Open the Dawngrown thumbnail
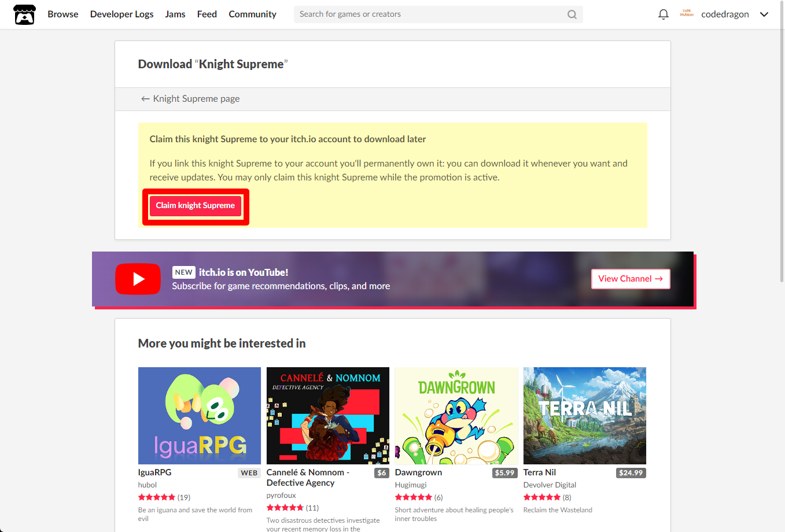Image resolution: width=785 pixels, height=532 pixels. 456,416
